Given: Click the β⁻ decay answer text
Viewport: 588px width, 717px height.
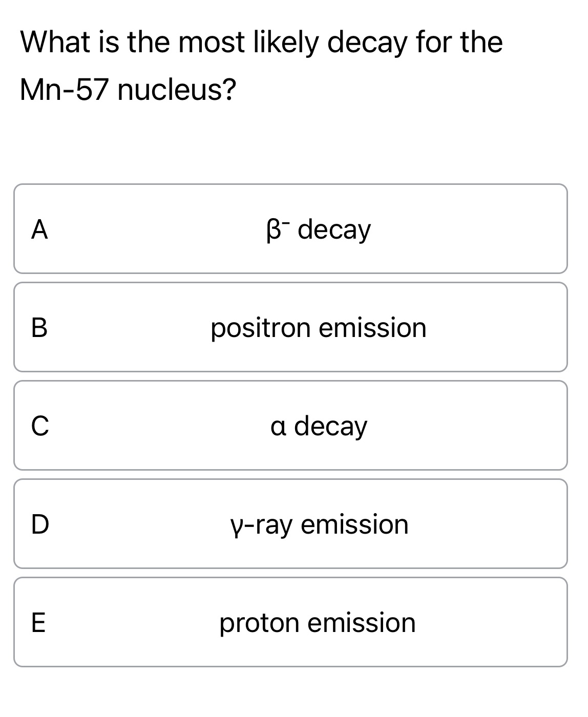Looking at the screenshot, I should [x=318, y=229].
